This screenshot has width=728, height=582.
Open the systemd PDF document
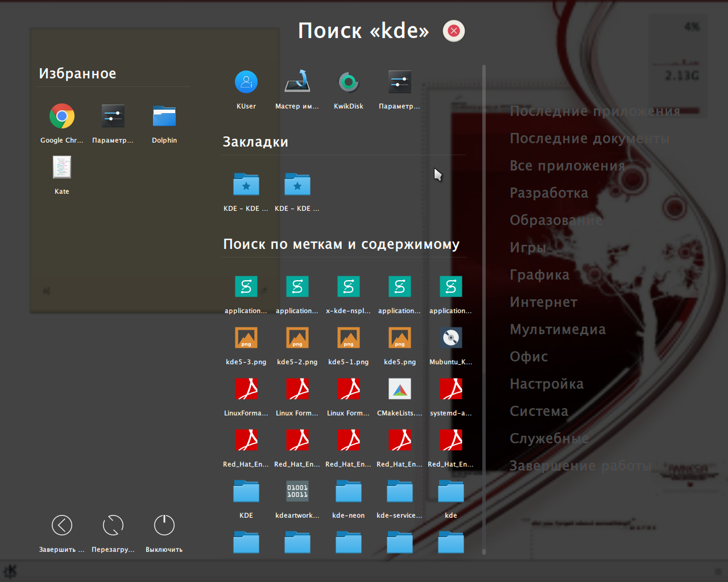tap(450, 390)
